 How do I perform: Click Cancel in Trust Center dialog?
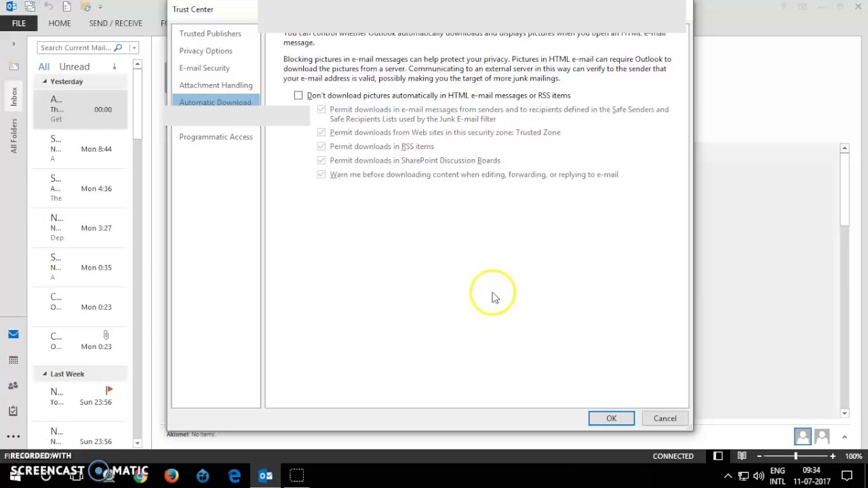665,418
